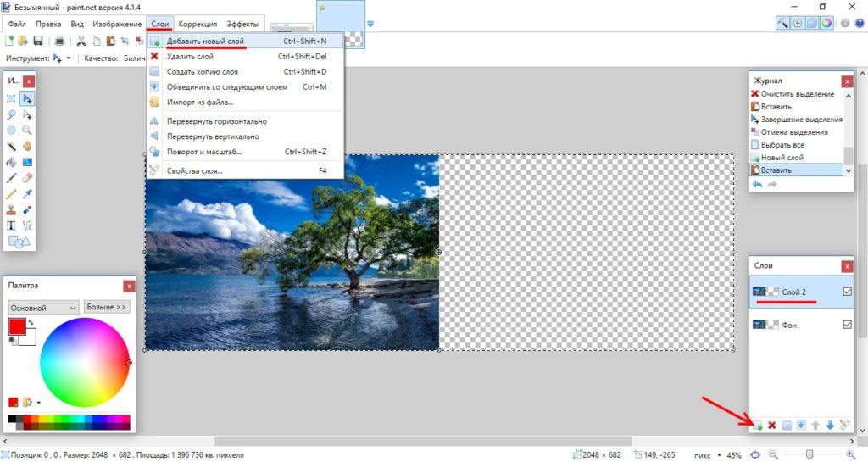Select the Clone Stamp tool
868x462 pixels.
pos(11,209)
